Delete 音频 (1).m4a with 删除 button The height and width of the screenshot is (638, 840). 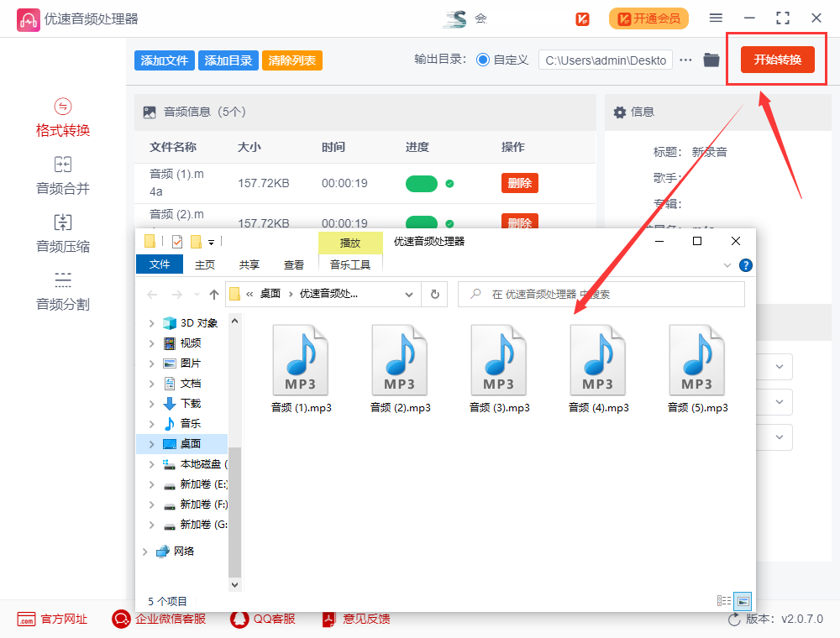point(520,183)
